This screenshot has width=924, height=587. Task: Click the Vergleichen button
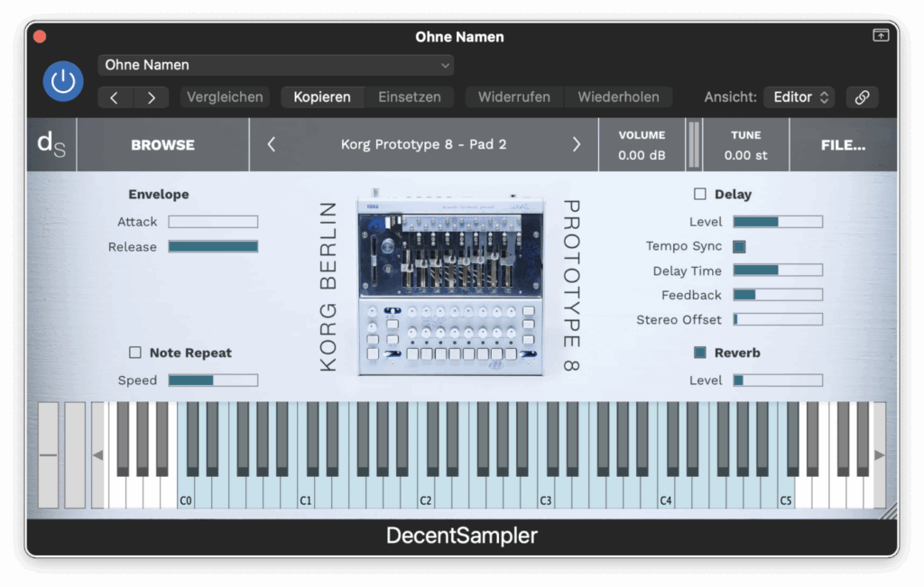click(225, 97)
